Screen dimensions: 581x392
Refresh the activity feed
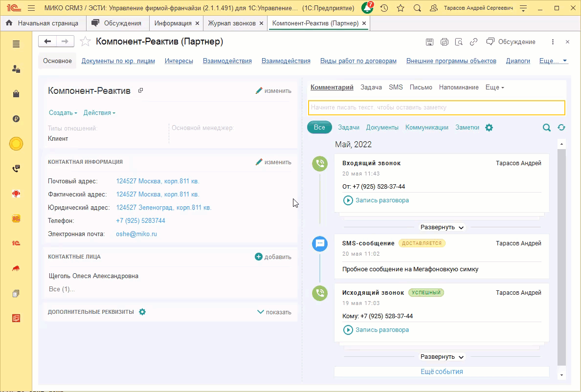point(561,128)
